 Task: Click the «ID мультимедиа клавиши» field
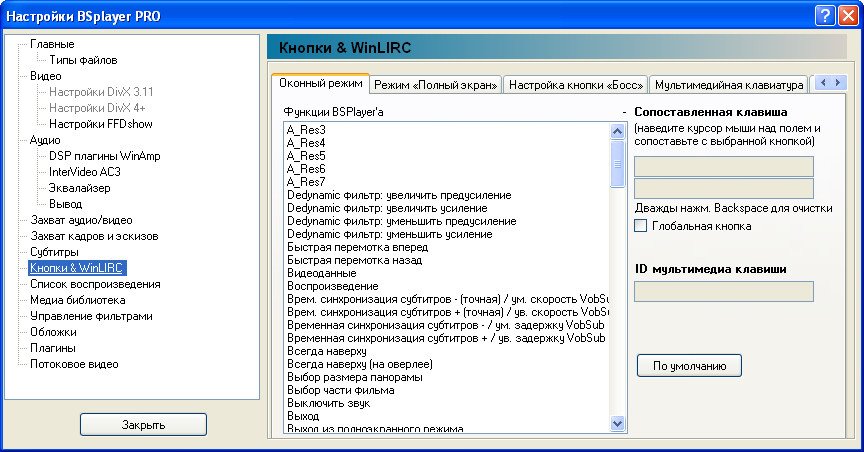coord(724,291)
